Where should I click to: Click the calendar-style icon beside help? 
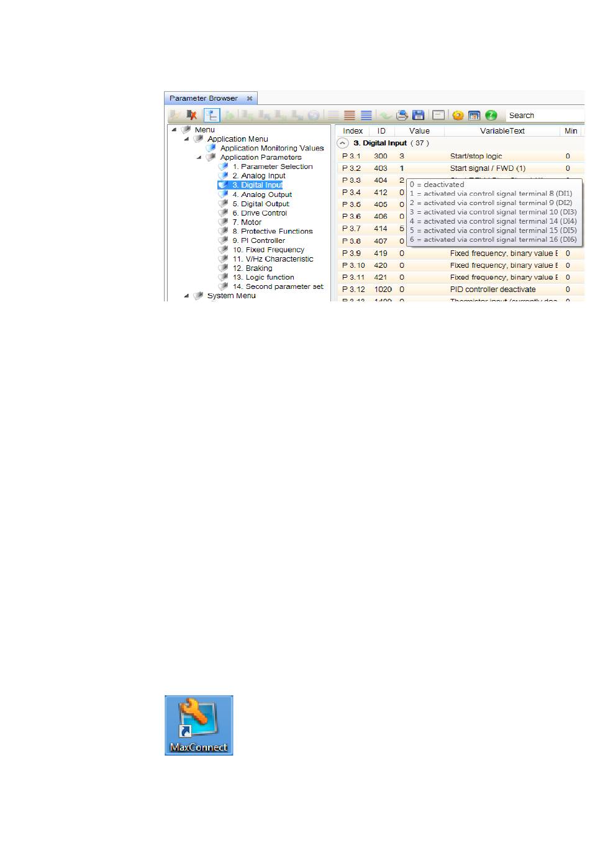[x=474, y=116]
